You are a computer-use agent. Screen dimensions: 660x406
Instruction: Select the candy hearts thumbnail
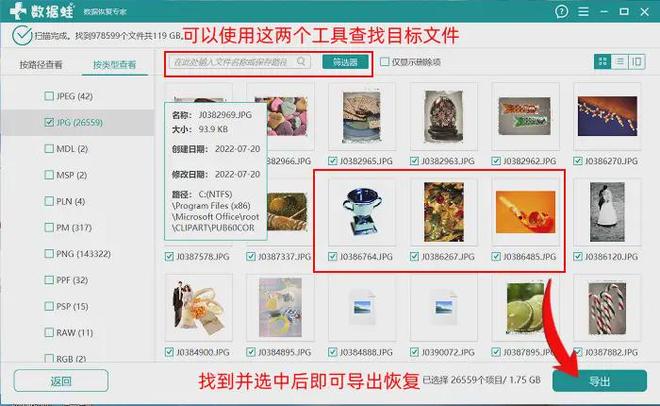[288, 117]
